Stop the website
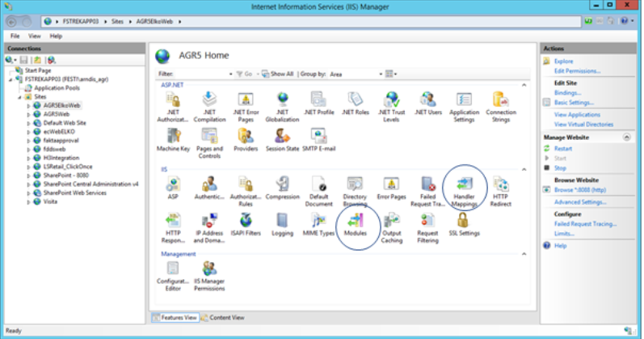This screenshot has height=339, width=644. [x=560, y=167]
